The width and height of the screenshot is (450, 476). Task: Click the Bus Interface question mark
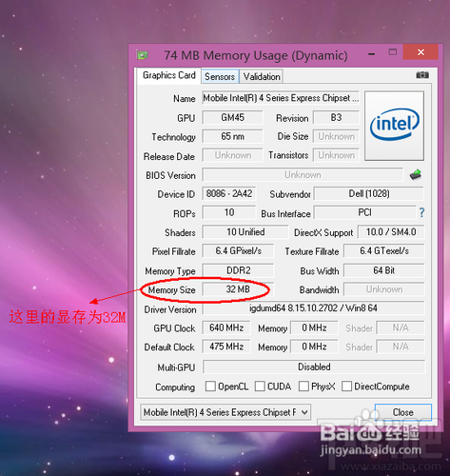(421, 212)
